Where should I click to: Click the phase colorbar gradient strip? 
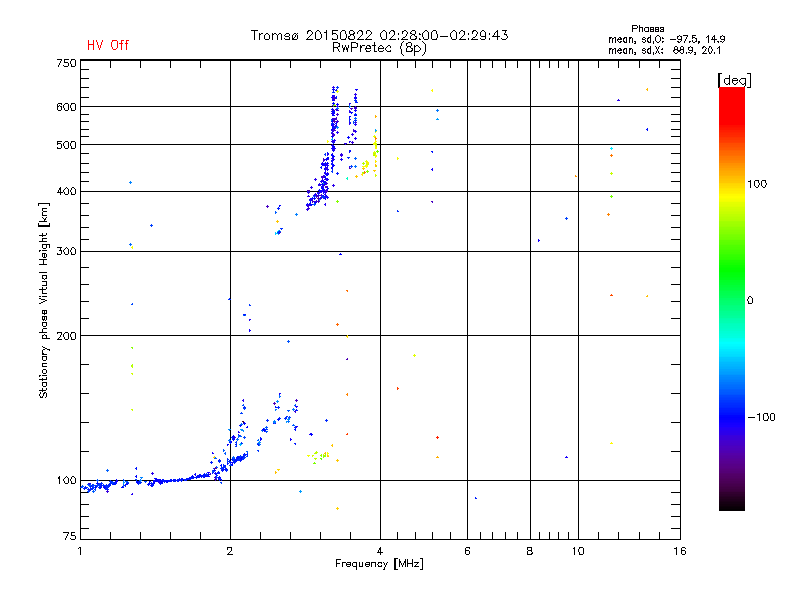tap(732, 299)
